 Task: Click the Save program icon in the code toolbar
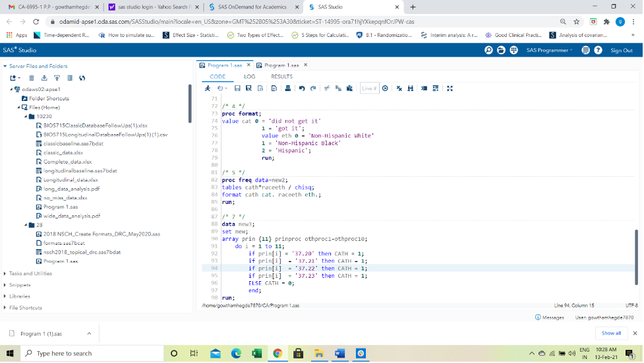pos(237,88)
